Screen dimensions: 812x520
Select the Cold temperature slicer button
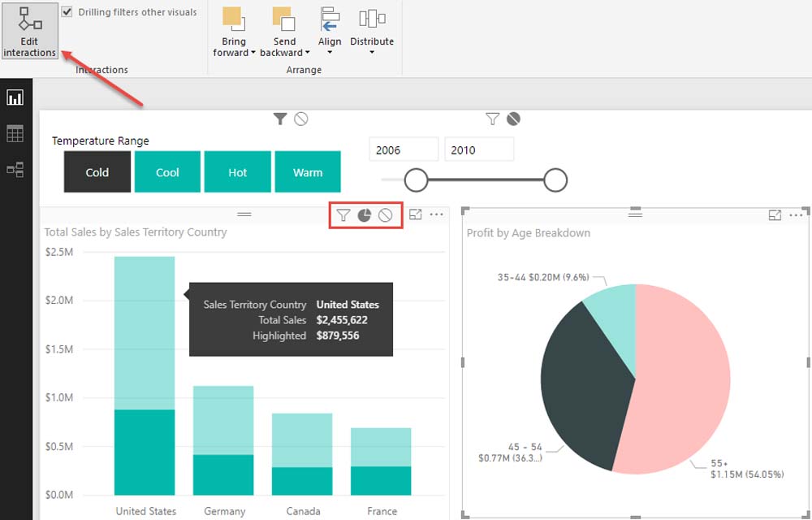click(x=97, y=172)
